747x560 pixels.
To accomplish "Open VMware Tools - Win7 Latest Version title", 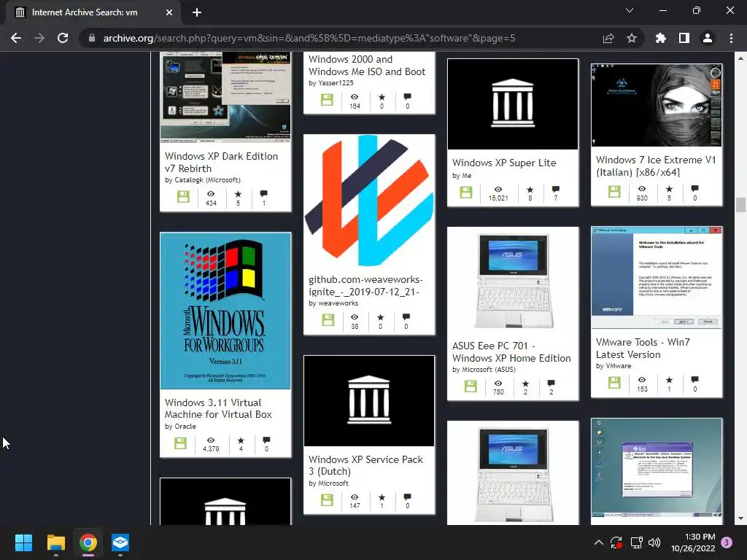I will tap(643, 348).
